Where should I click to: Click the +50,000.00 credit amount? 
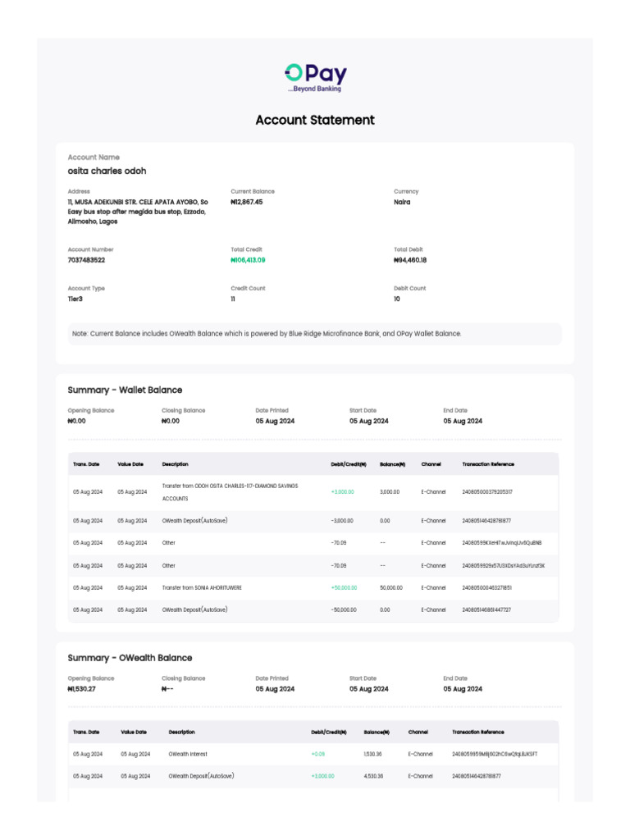(344, 587)
